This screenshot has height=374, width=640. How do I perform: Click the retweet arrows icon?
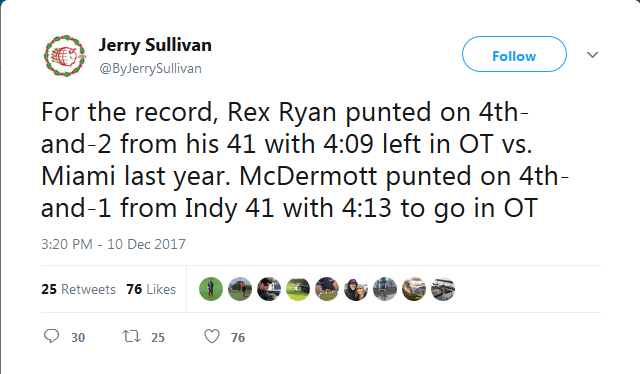(131, 336)
